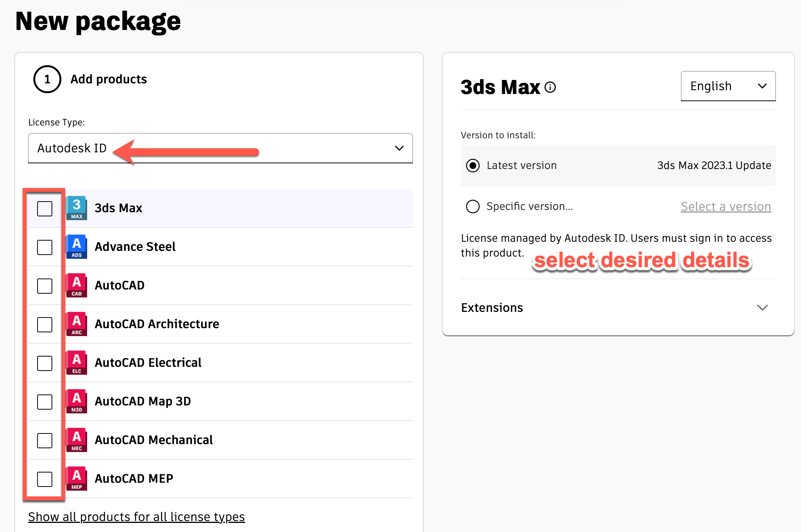Choose the Specific version radio button

click(x=473, y=207)
